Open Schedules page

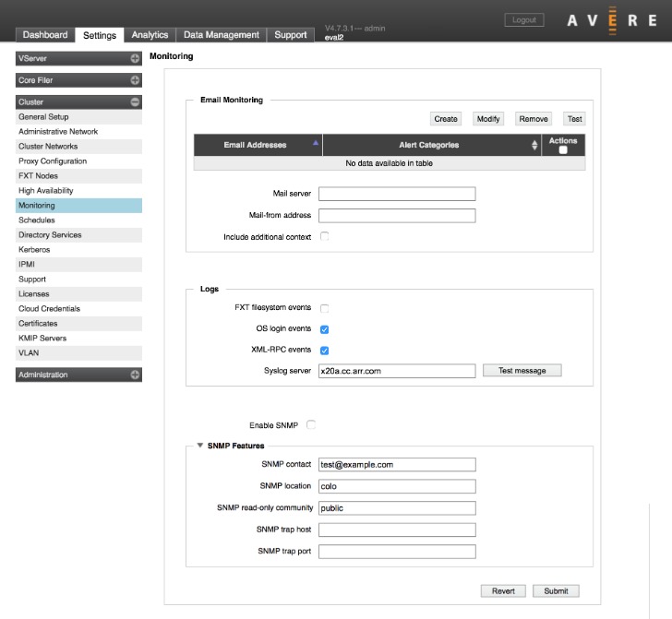pyautogui.click(x=78, y=220)
